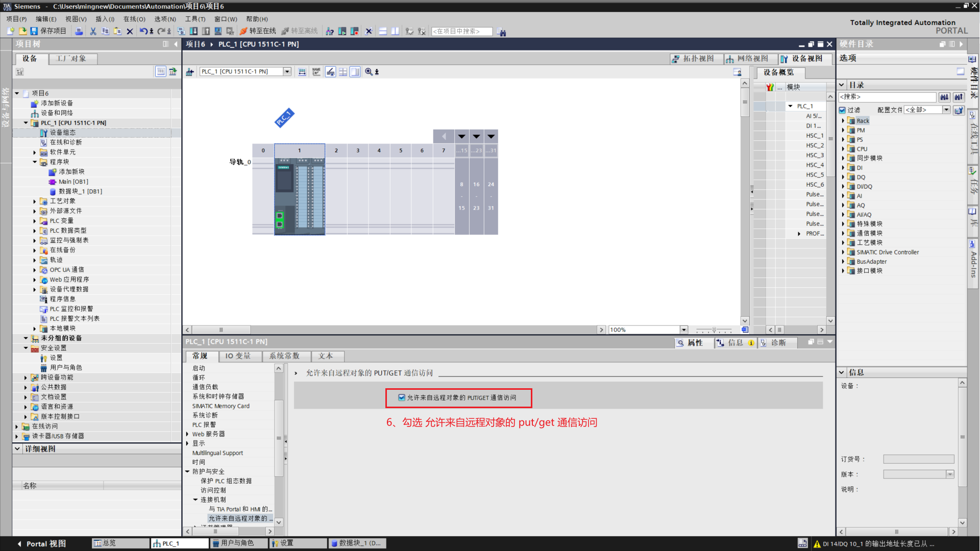The height and width of the screenshot is (551, 980).
Task: Uncheck allow PUT/GET communication access checkbox
Action: pos(402,397)
